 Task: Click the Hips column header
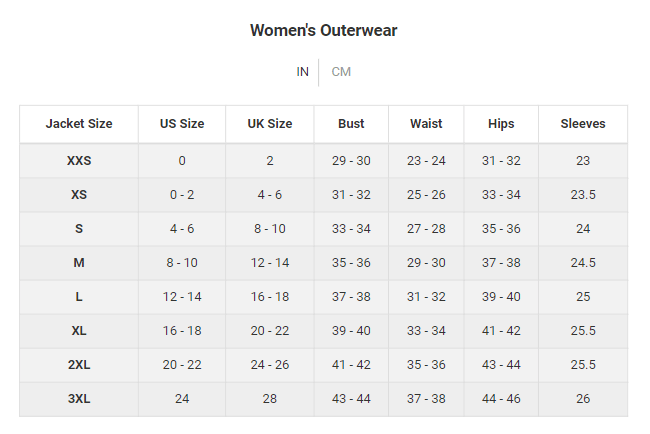[x=501, y=124]
